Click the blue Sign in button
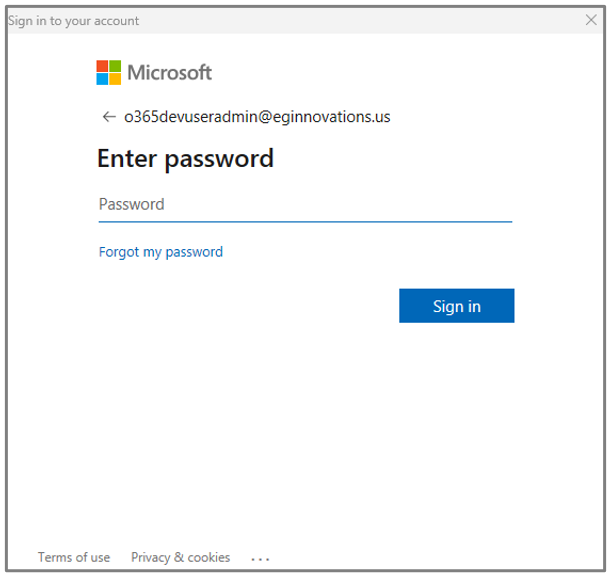Viewport: 612px width, 574px height. coord(456,306)
